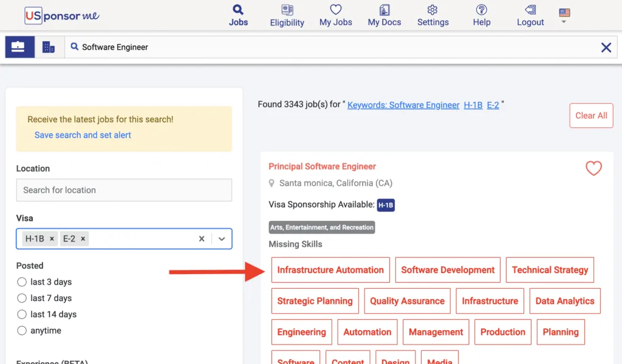This screenshot has height=364, width=622.
Task: Remove the E-2 visa tag
Action: click(83, 239)
